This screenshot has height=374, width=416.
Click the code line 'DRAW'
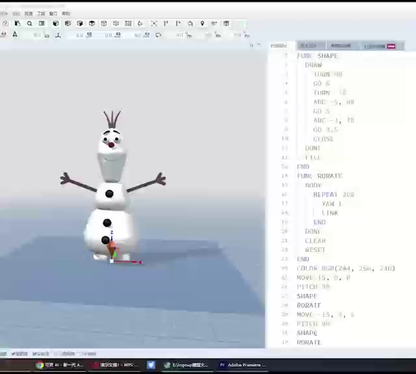(x=313, y=65)
